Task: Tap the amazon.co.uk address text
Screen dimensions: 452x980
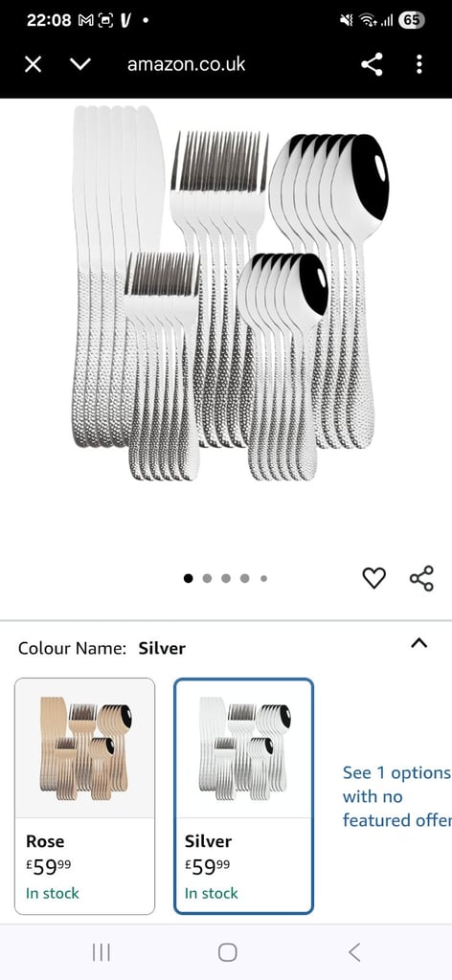Action: pos(187,64)
